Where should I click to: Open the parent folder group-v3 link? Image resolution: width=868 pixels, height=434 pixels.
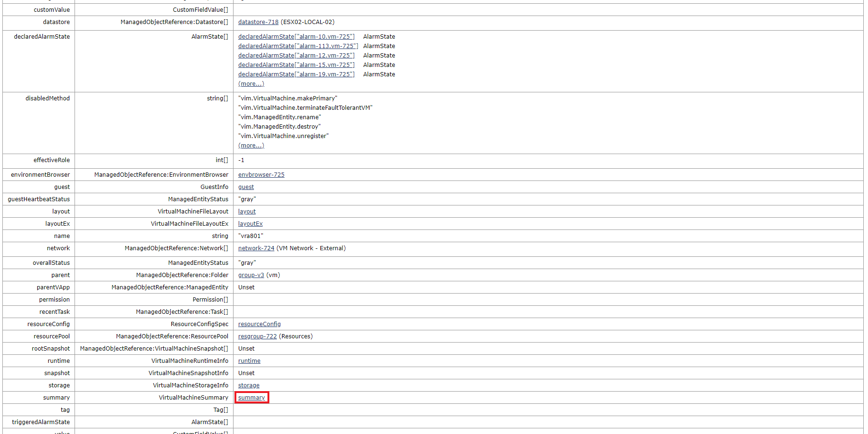(x=250, y=275)
